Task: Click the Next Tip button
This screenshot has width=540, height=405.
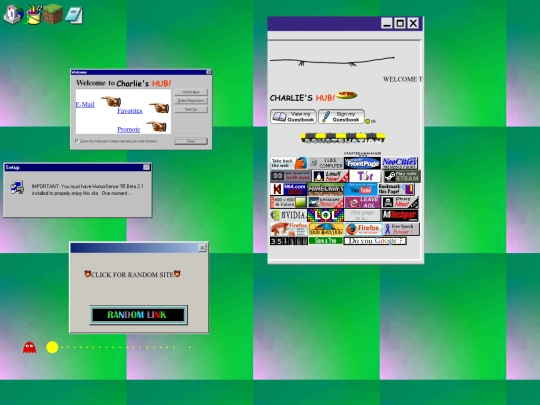Action: tap(191, 109)
